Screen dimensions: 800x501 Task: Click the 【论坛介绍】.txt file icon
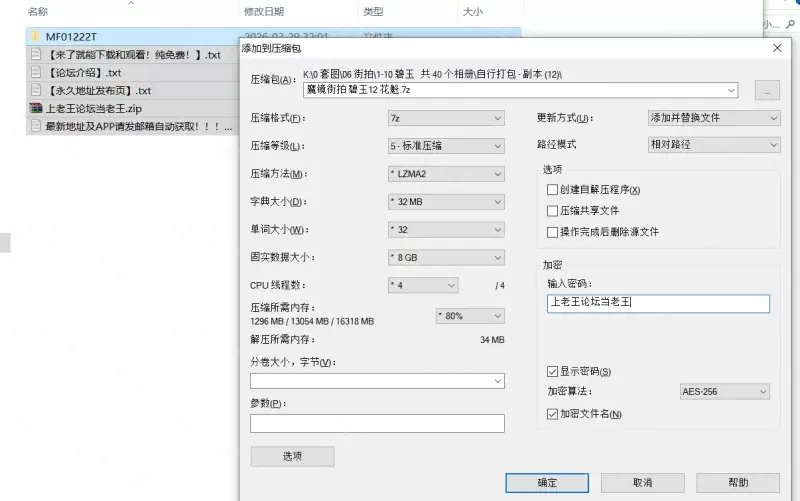point(36,72)
